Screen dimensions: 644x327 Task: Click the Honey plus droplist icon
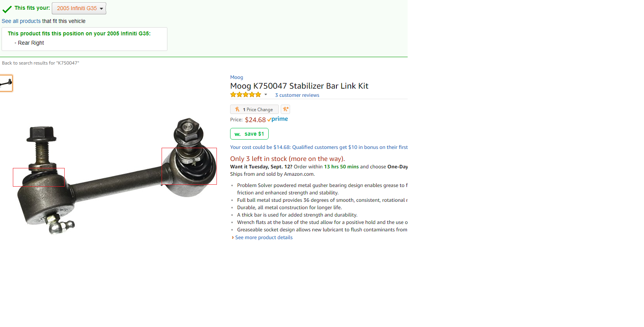coord(285,109)
